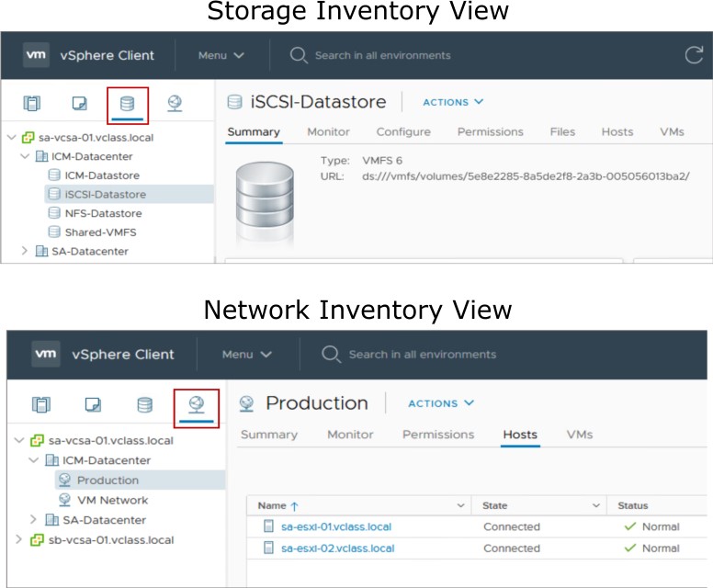Open the Menu dropdown in storage view
Image resolution: width=713 pixels, height=588 pixels.
[221, 55]
